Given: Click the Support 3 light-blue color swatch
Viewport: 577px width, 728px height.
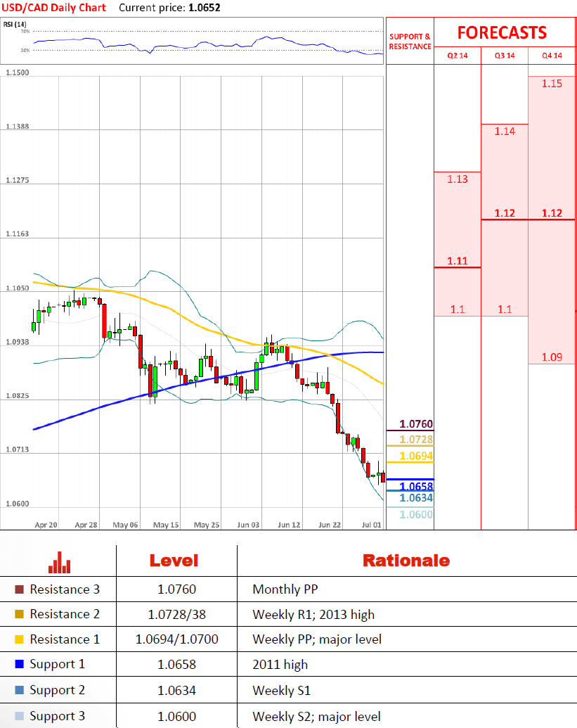Looking at the screenshot, I should (19, 716).
